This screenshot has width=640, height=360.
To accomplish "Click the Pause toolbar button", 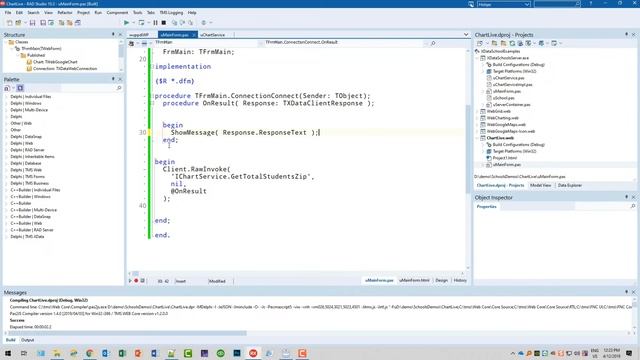I will click(x=156, y=23).
